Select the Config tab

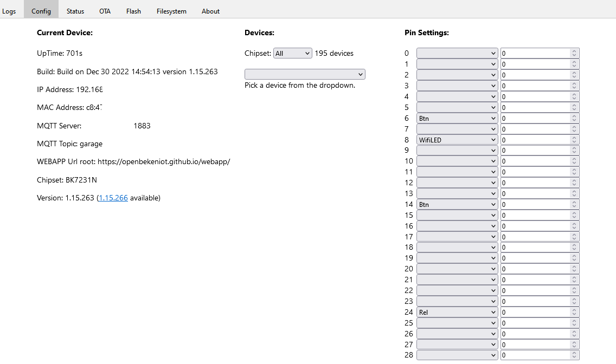pos(41,11)
